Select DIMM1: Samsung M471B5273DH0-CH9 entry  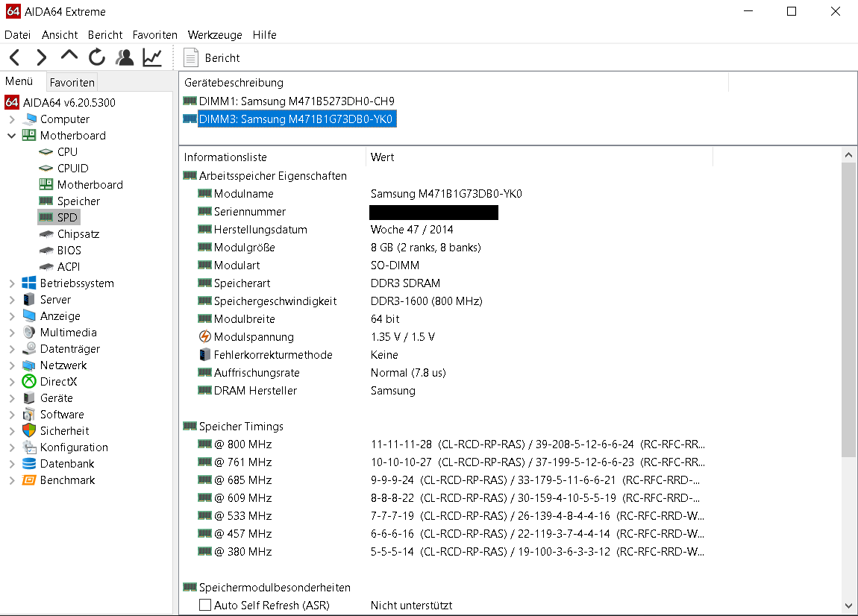click(x=297, y=101)
